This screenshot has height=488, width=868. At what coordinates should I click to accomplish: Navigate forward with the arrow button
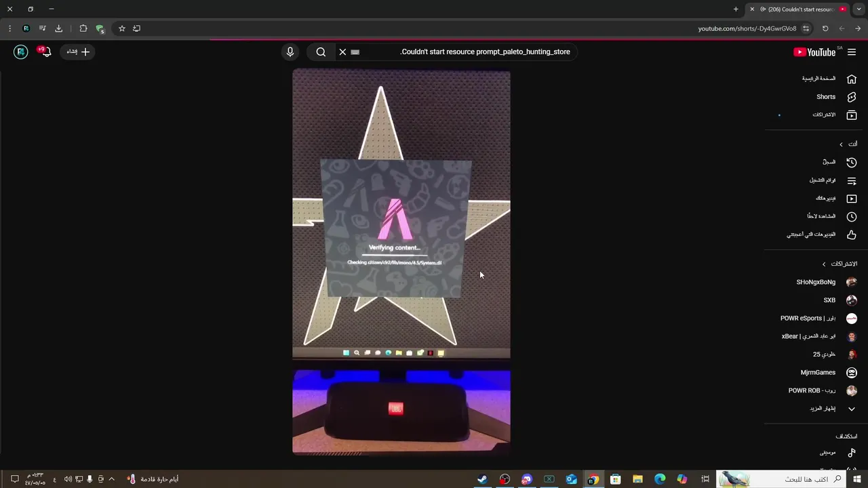point(842,28)
